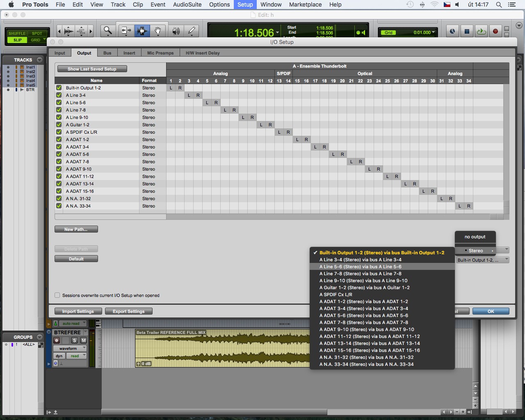Click the volume icon in menu bar

coord(457,5)
